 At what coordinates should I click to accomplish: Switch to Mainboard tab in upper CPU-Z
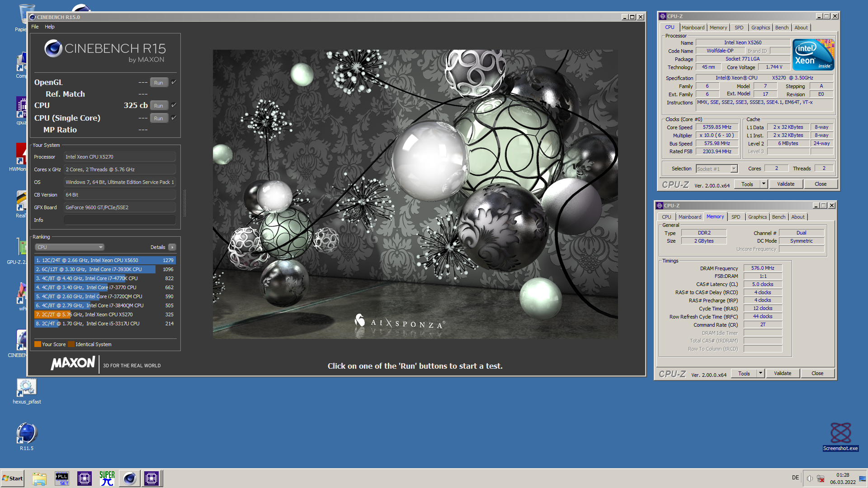click(x=693, y=28)
